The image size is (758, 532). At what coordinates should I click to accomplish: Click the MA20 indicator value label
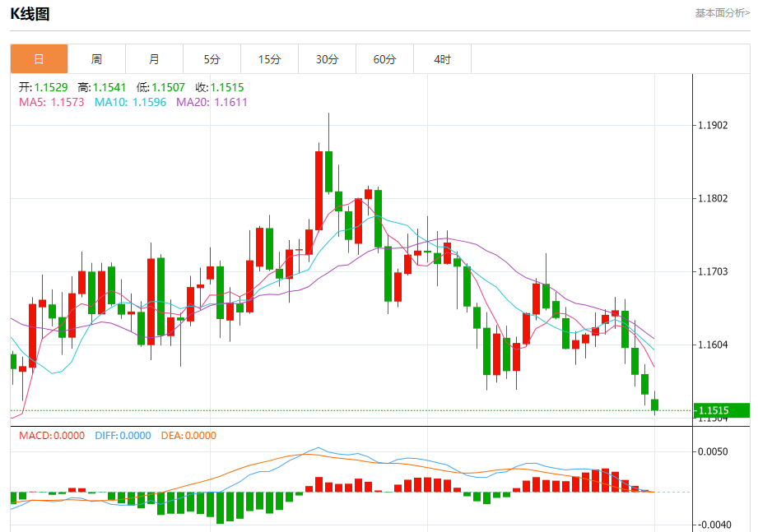point(212,102)
